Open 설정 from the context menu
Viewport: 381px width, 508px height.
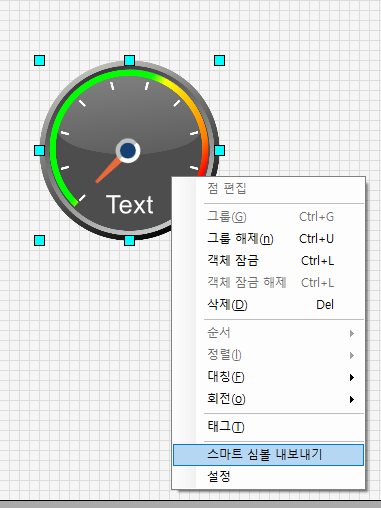(x=268, y=476)
